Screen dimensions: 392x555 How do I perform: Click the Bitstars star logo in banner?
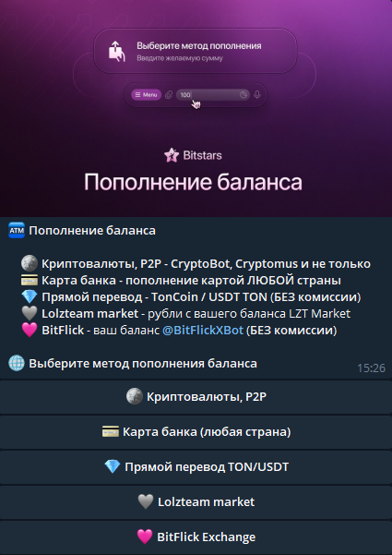172,155
